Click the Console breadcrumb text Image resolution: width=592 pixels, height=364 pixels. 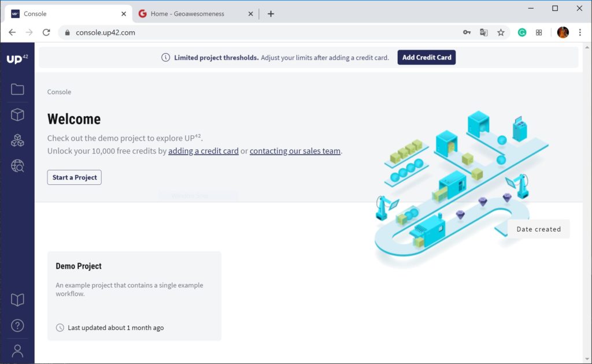click(x=59, y=92)
